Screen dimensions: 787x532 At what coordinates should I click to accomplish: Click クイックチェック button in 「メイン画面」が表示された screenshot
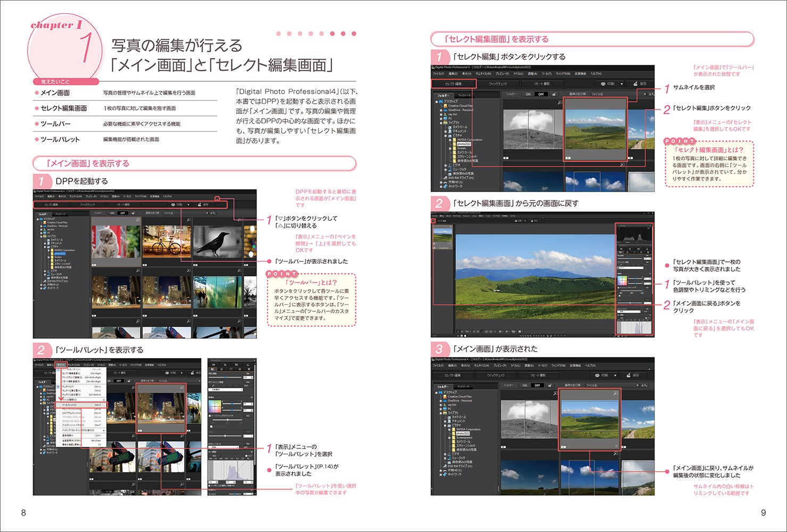pyautogui.click(x=495, y=376)
